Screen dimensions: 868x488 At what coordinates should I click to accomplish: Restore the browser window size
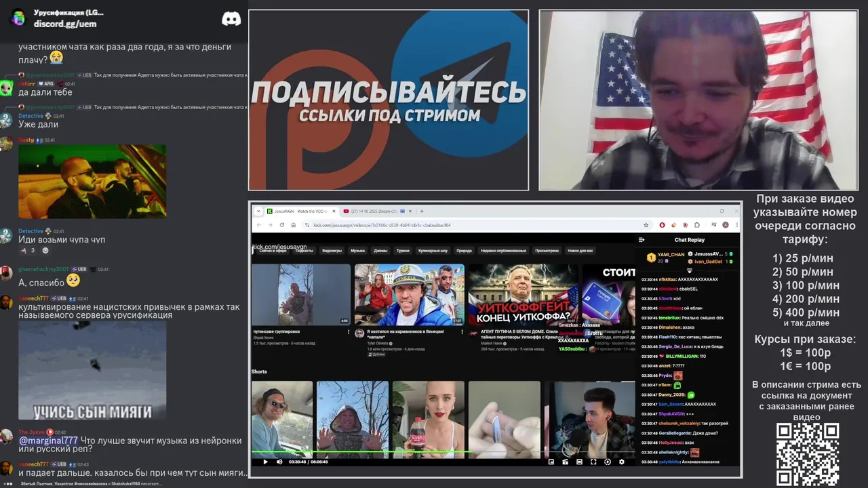(x=722, y=211)
